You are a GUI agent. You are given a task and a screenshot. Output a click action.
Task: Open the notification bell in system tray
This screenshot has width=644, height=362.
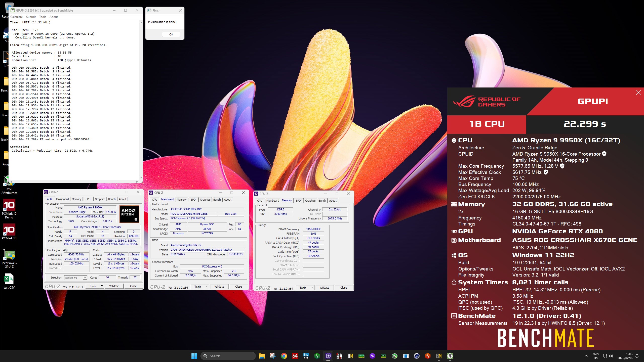point(637,356)
